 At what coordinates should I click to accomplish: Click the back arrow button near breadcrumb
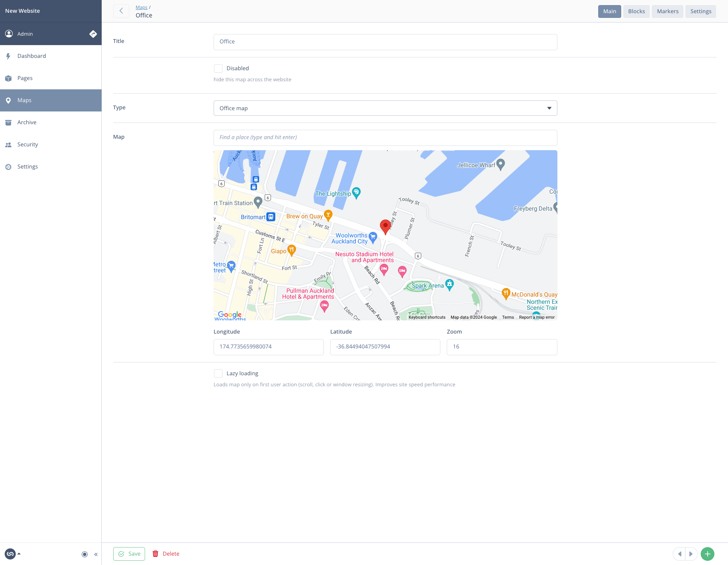(121, 11)
